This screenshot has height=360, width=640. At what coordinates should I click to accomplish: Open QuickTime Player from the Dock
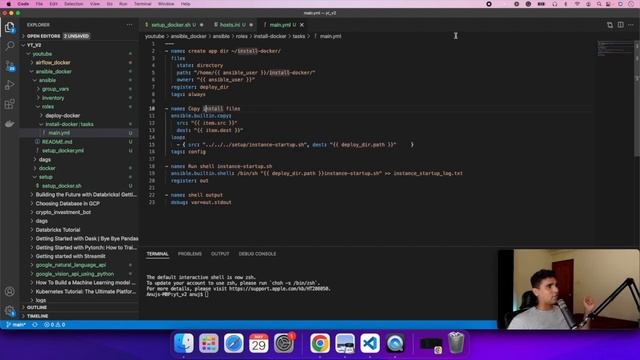[x=395, y=343]
